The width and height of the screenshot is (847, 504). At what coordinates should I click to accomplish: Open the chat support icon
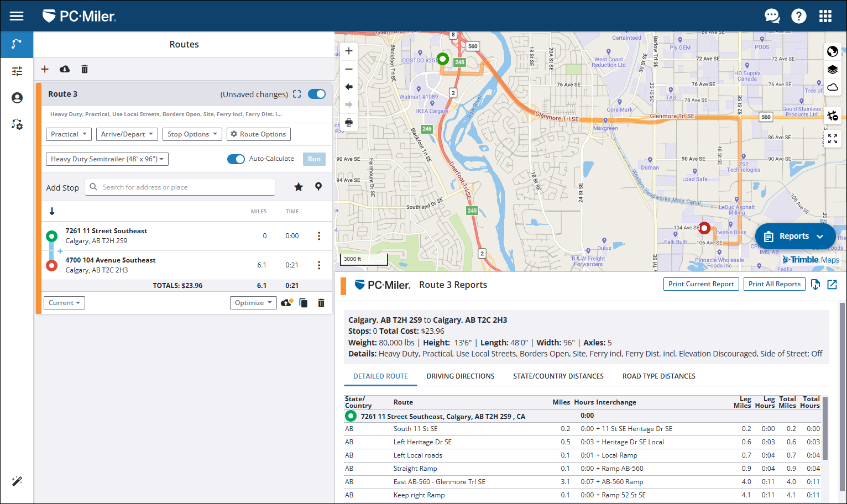772,16
